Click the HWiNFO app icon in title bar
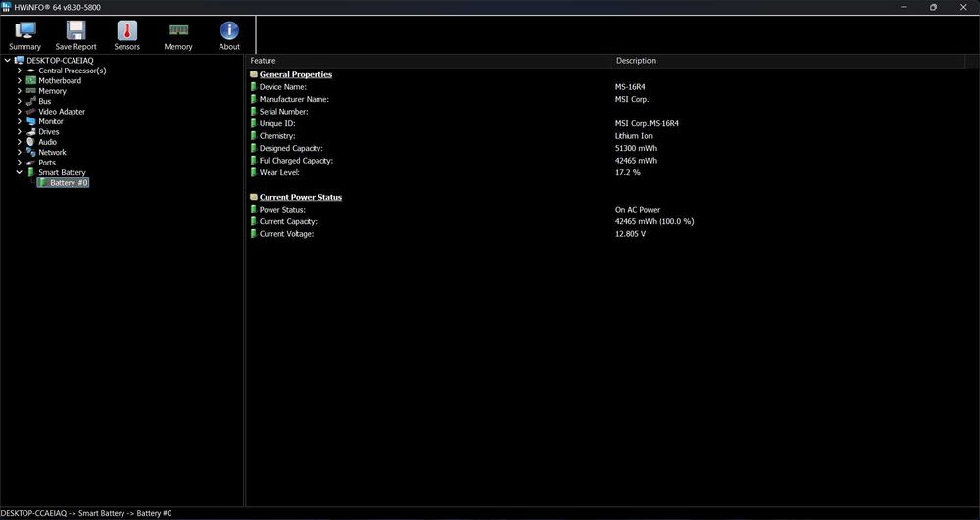The height and width of the screenshot is (520, 980). pyautogui.click(x=7, y=7)
